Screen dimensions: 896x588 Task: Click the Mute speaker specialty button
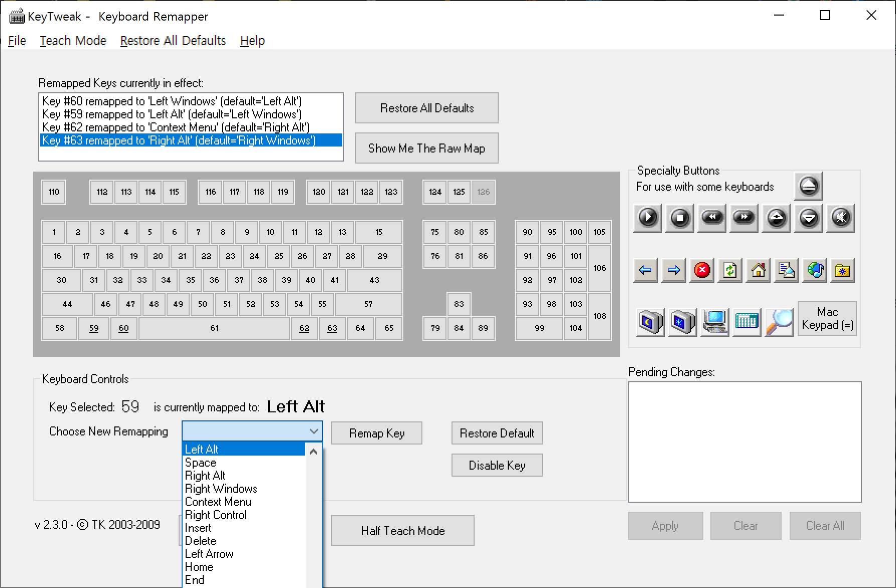click(x=840, y=218)
